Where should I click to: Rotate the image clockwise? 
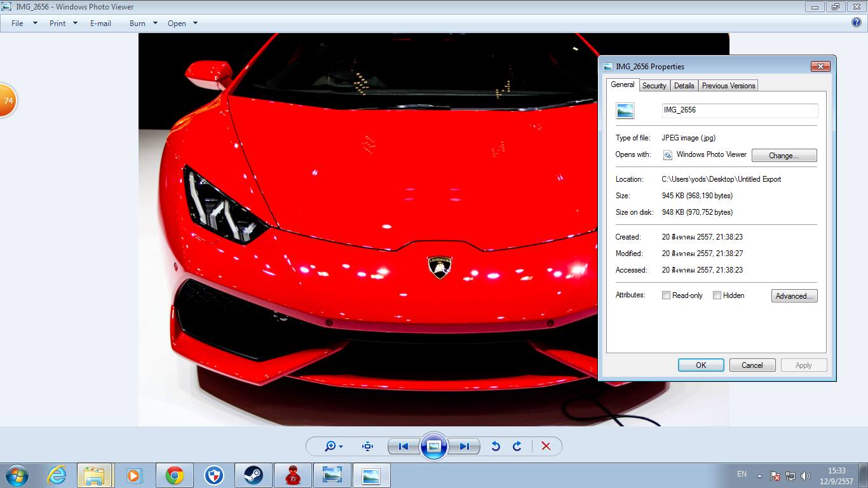[x=517, y=447]
